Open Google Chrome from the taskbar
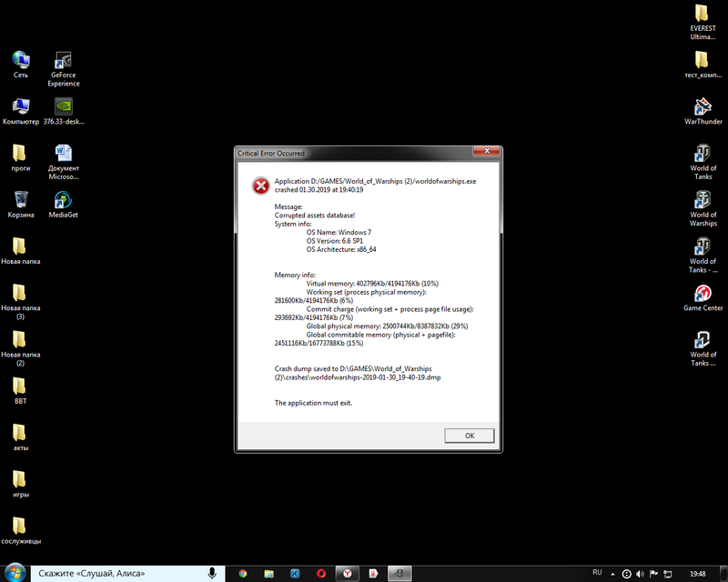The image size is (728, 582). pos(242,574)
